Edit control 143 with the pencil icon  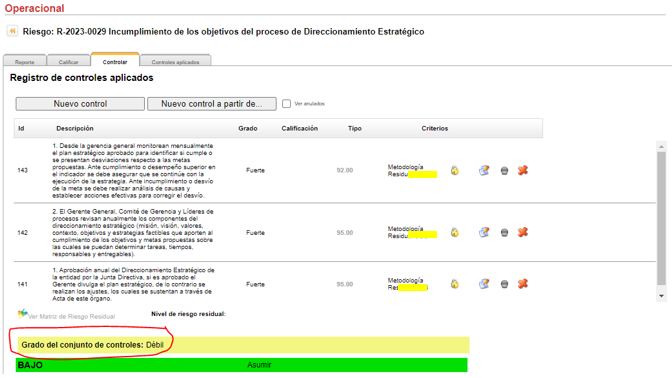pyautogui.click(x=484, y=170)
